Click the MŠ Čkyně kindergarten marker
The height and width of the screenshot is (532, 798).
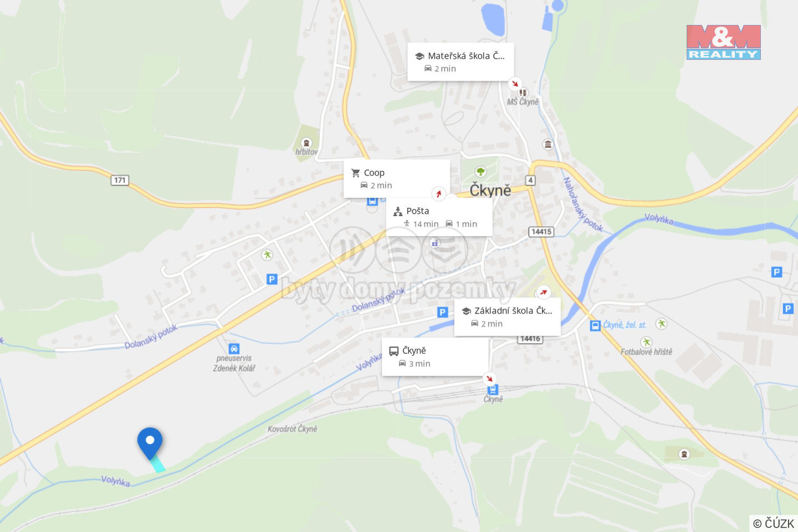click(523, 93)
